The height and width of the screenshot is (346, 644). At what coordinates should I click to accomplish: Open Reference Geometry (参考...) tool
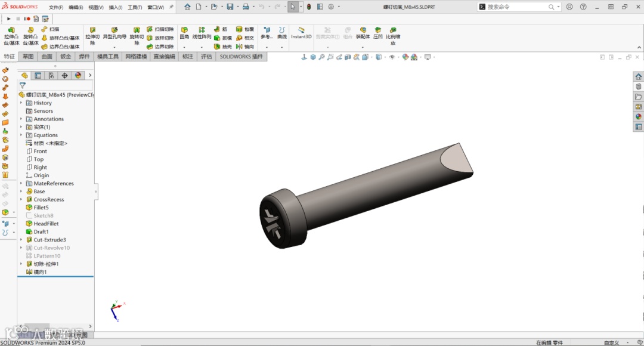click(267, 33)
